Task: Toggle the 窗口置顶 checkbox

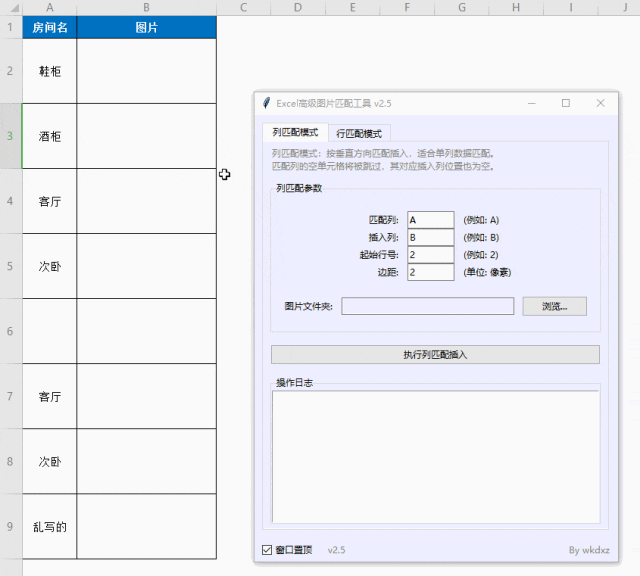Action: point(267,550)
